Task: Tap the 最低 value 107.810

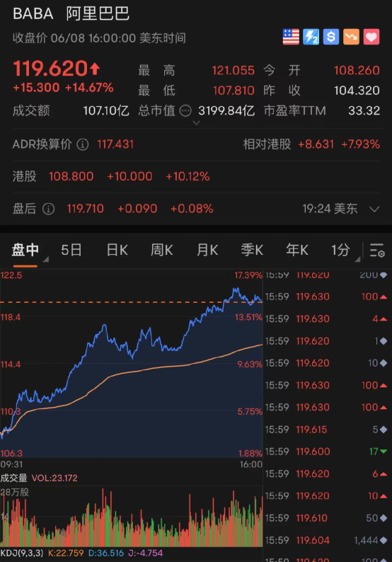Action: [234, 91]
